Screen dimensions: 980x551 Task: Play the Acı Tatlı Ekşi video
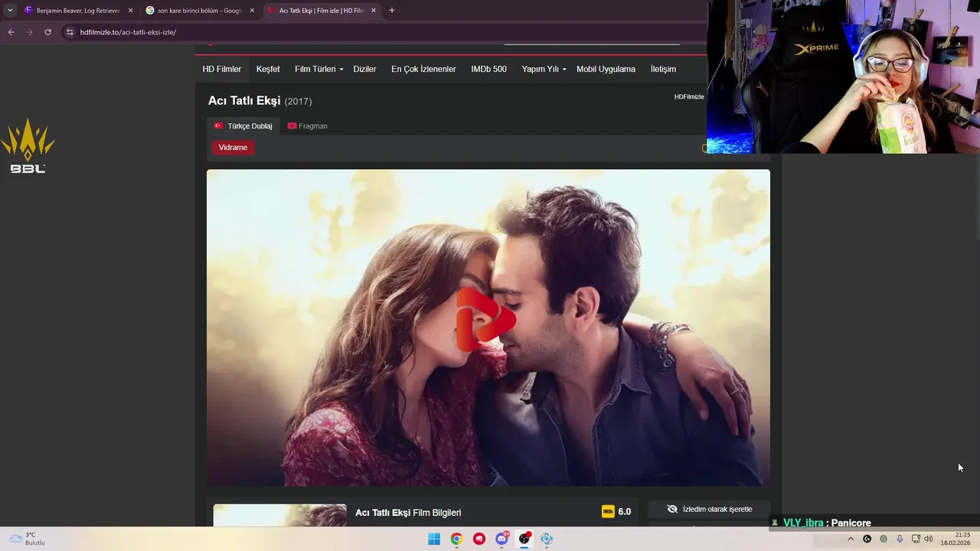(x=486, y=318)
